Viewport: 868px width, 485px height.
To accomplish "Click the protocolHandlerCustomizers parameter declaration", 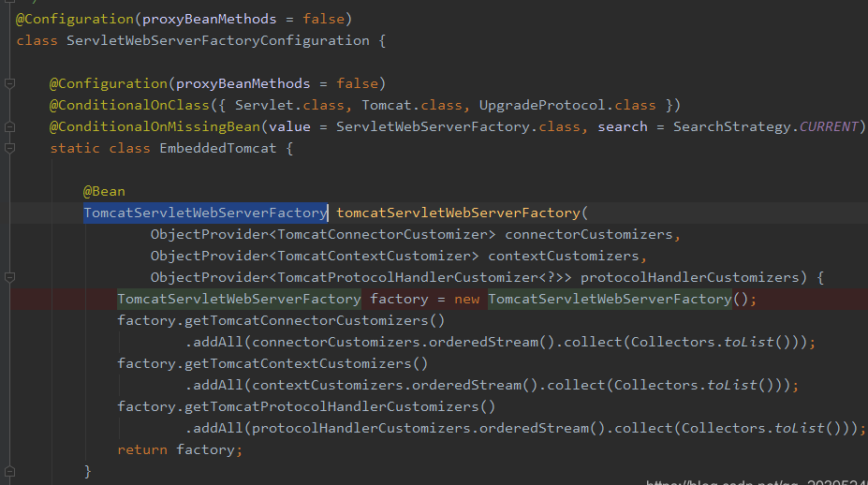I will point(690,278).
